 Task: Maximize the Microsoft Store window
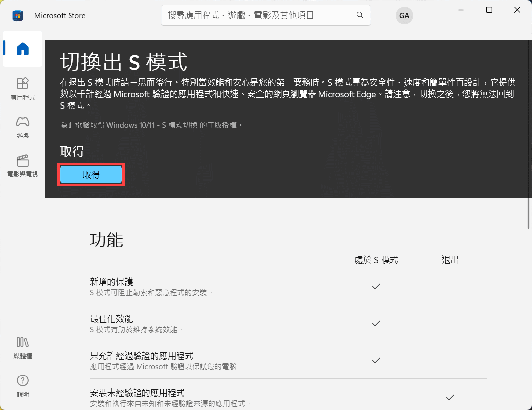click(489, 10)
